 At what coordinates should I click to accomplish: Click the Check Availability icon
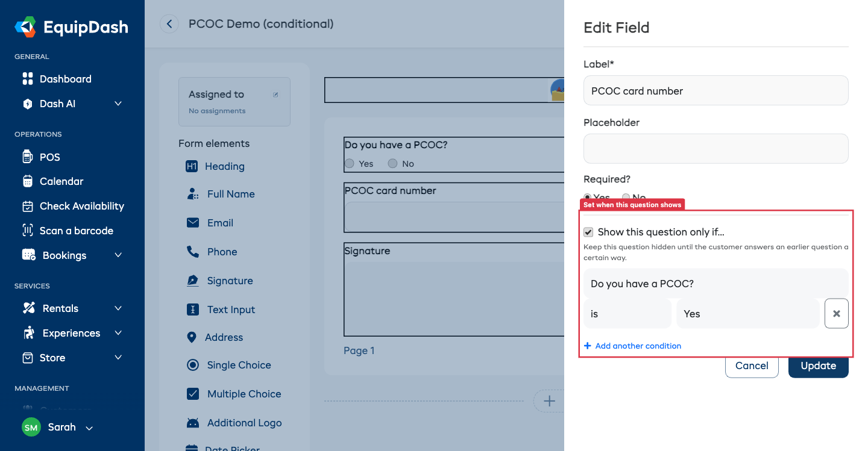27,206
